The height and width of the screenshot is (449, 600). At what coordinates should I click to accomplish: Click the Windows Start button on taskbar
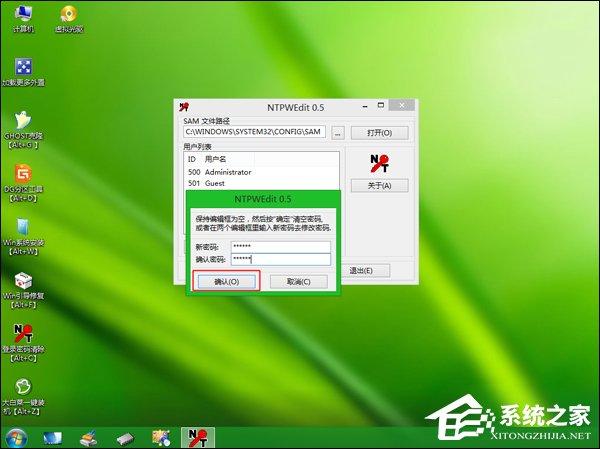click(x=15, y=437)
